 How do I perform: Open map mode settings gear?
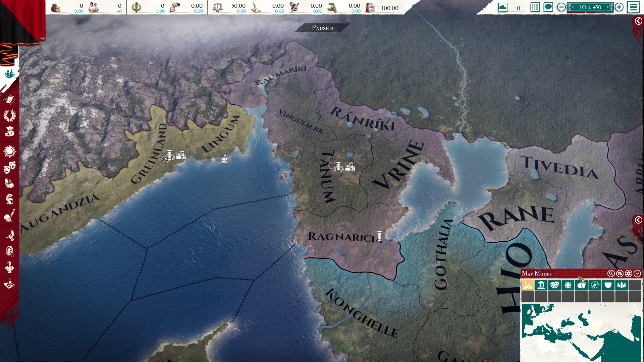(629, 274)
